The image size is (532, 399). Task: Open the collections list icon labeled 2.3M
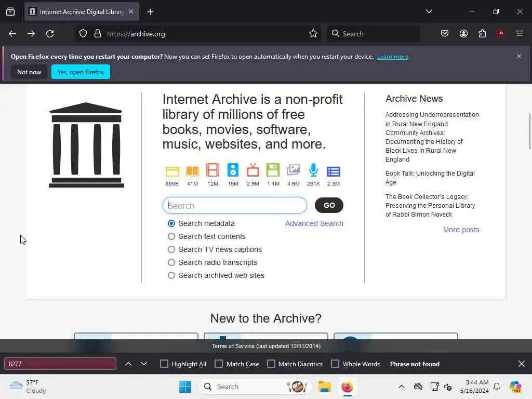[334, 171]
